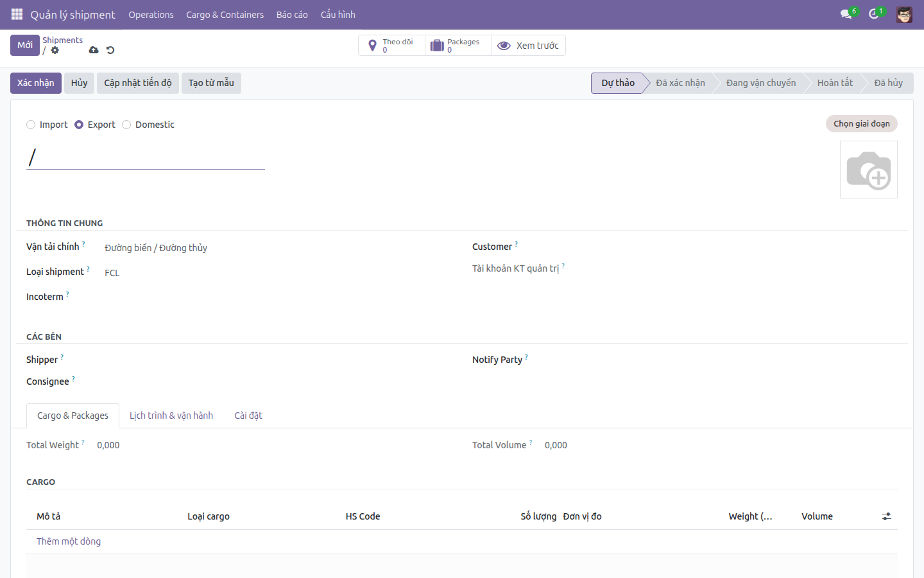Open the activities clock icon

point(874,14)
